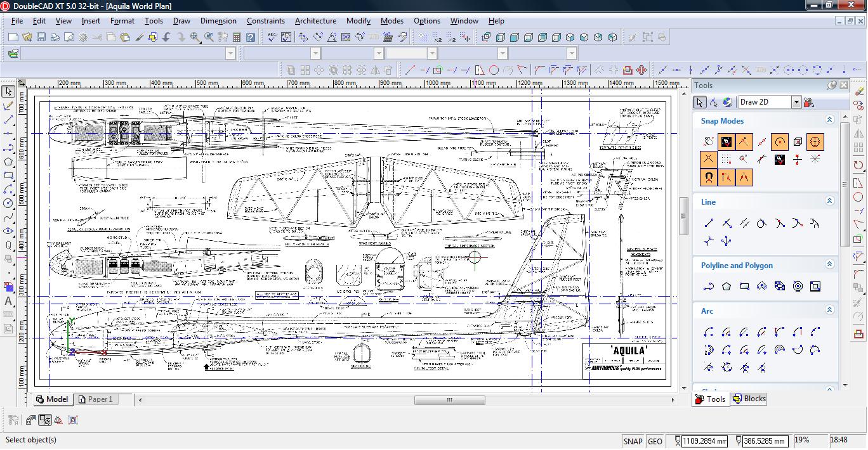This screenshot has height=450, width=868.
Task: Click the New document icon
Action: click(x=13, y=37)
